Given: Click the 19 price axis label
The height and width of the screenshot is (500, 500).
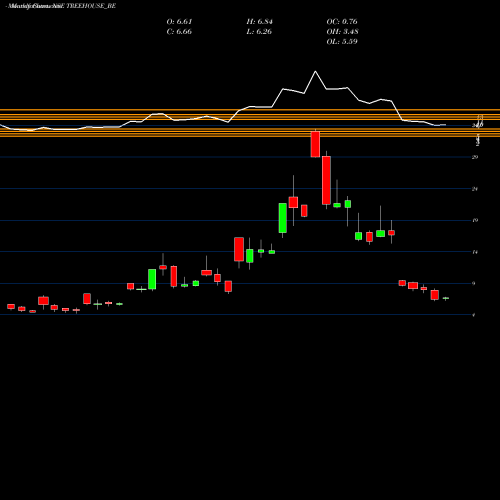Looking at the screenshot, I should click(x=475, y=220).
